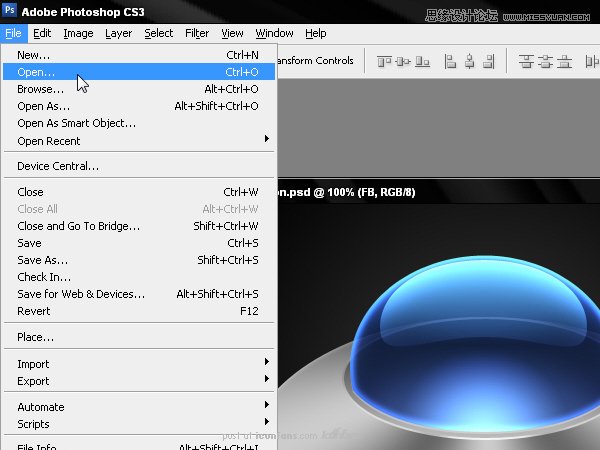This screenshot has height=450, width=600.
Task: Distribute left edges of layers
Action: pyautogui.click(x=592, y=61)
